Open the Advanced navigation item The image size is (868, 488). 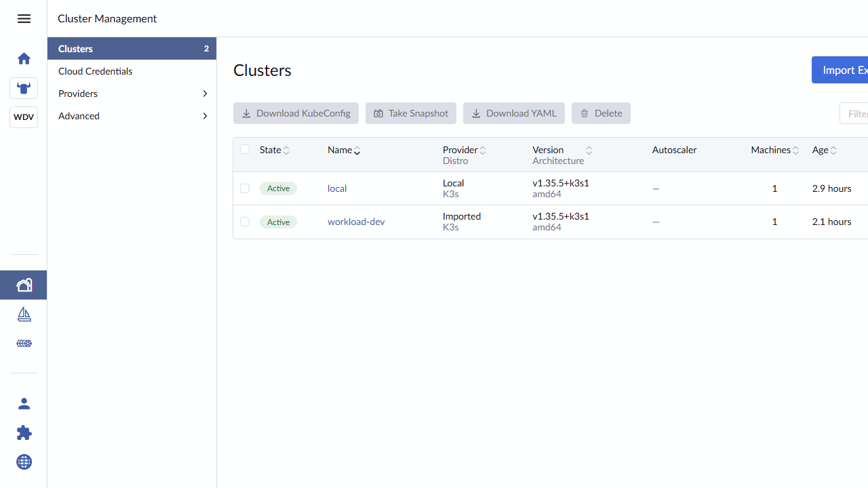click(132, 116)
